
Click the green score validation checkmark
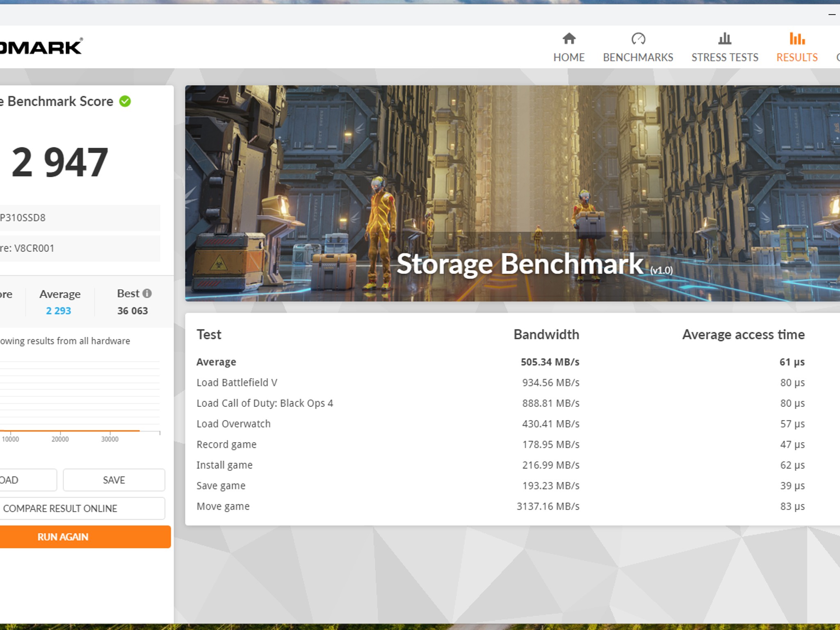pos(125,101)
